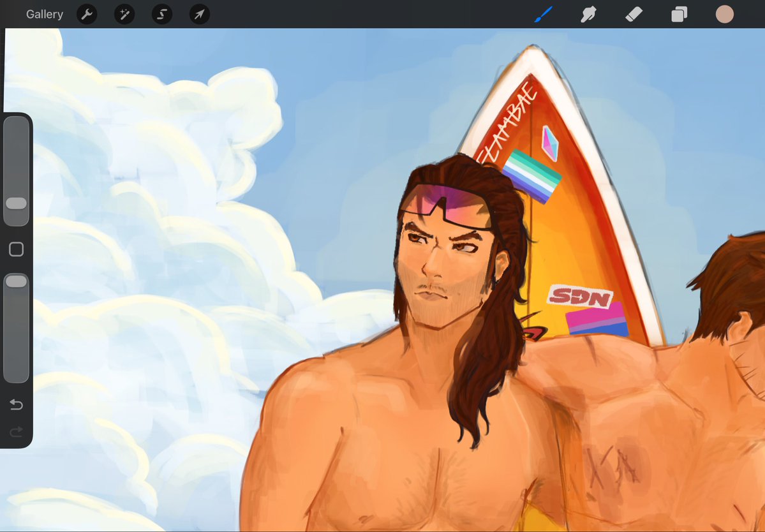Click the brush opacity slider handle
This screenshot has height=532, width=765.
click(16, 281)
